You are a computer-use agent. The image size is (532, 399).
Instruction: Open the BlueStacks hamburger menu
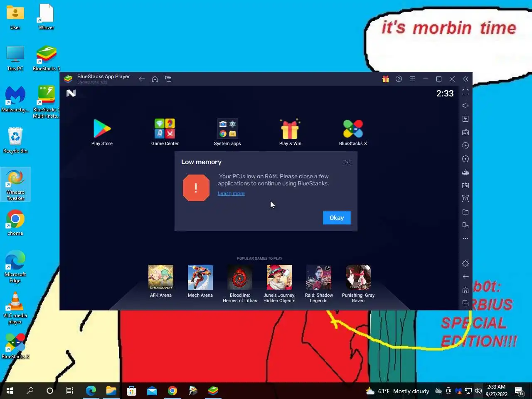coord(412,79)
